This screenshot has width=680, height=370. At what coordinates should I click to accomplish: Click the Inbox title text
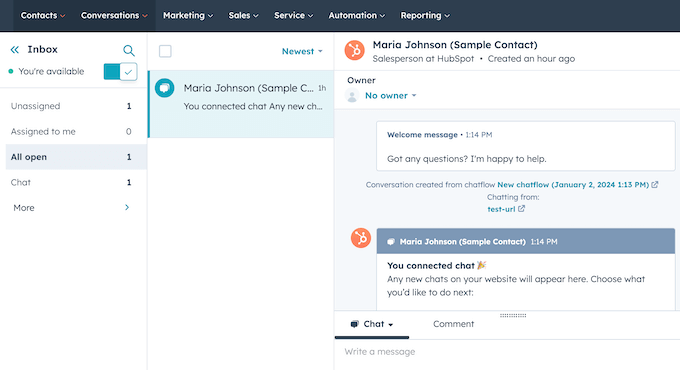click(42, 49)
